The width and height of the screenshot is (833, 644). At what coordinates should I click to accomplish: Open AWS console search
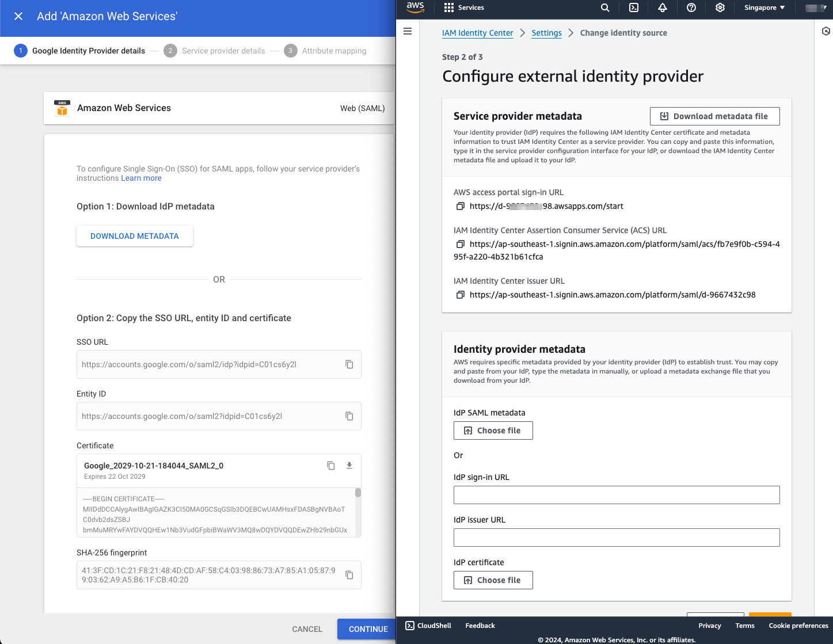(605, 7)
